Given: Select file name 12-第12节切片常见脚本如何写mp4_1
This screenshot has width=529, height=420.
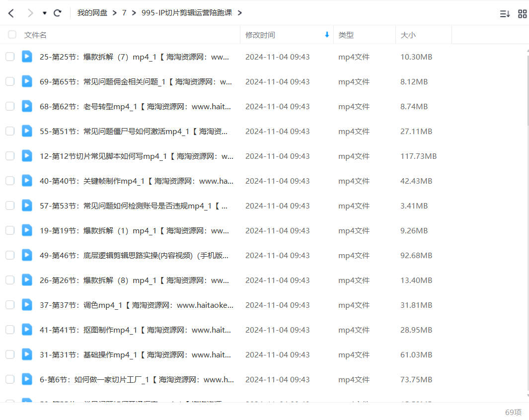Looking at the screenshot, I should (x=136, y=156).
